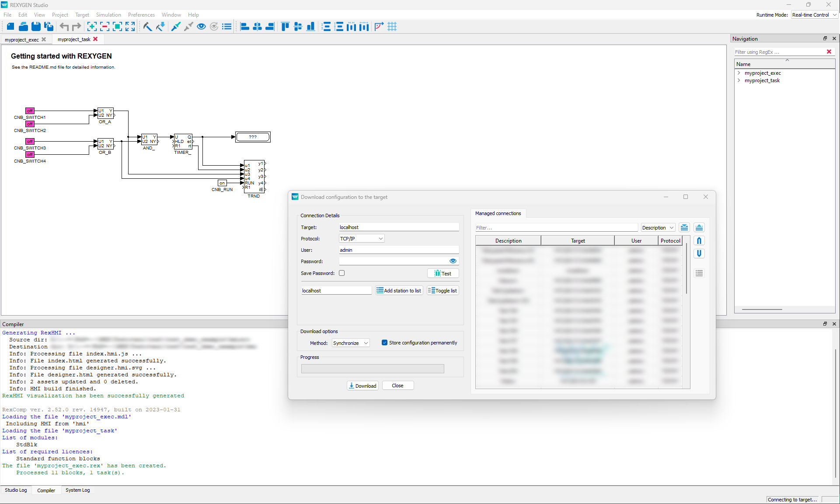Screen dimensions: 840x504
Task: Click the Align top toolbar icon
Action: 285,27
